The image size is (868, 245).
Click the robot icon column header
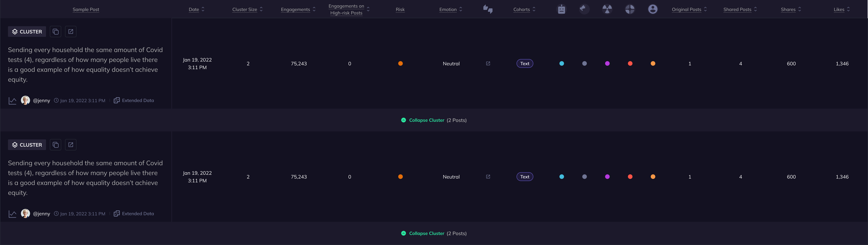coord(561,9)
